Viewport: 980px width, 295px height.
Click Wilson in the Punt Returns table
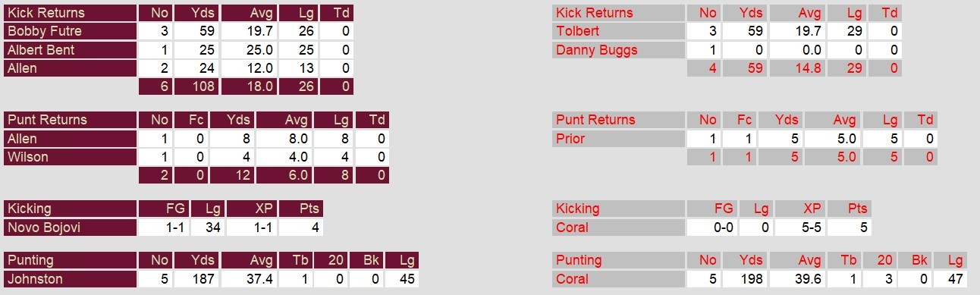pyautogui.click(x=28, y=157)
